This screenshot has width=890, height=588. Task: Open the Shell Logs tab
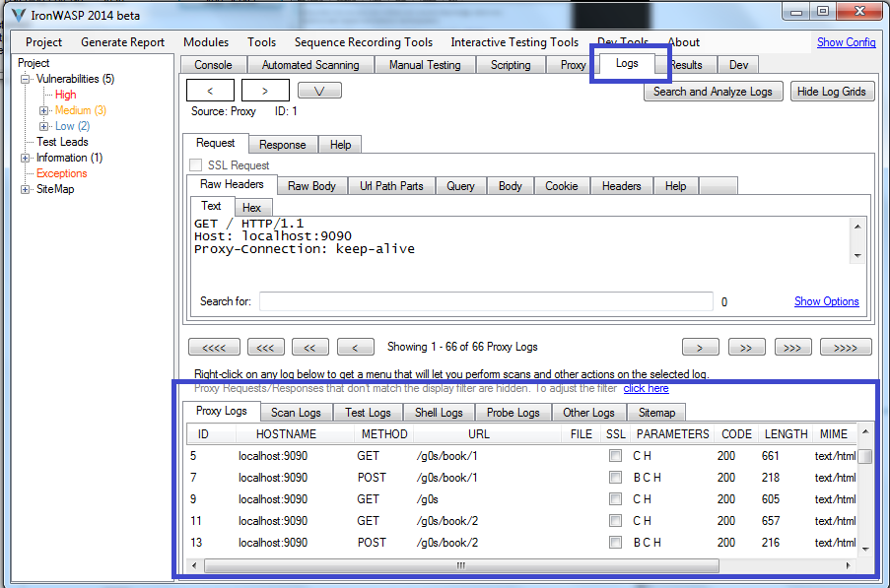(x=439, y=413)
